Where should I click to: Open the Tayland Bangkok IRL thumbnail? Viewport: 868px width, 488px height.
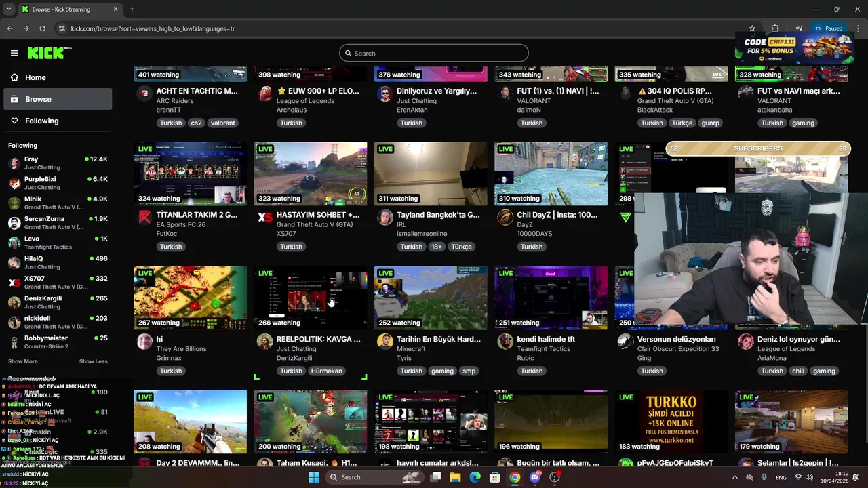(x=431, y=174)
